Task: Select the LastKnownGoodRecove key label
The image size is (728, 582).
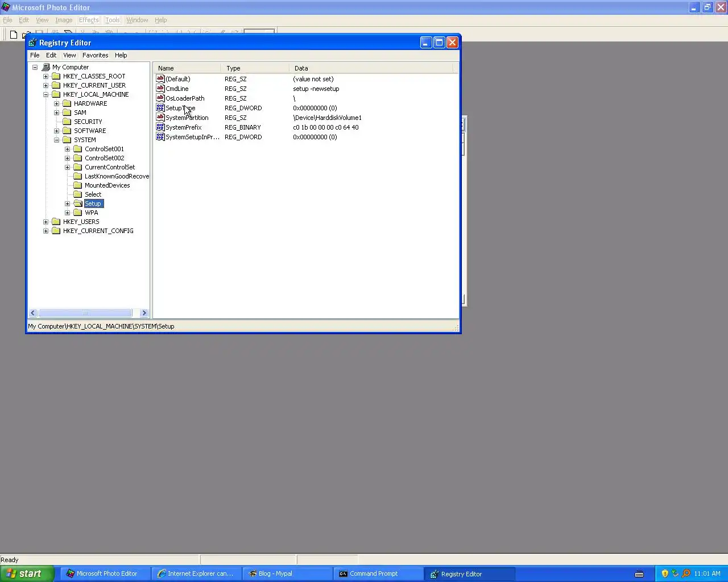Action: pos(117,176)
